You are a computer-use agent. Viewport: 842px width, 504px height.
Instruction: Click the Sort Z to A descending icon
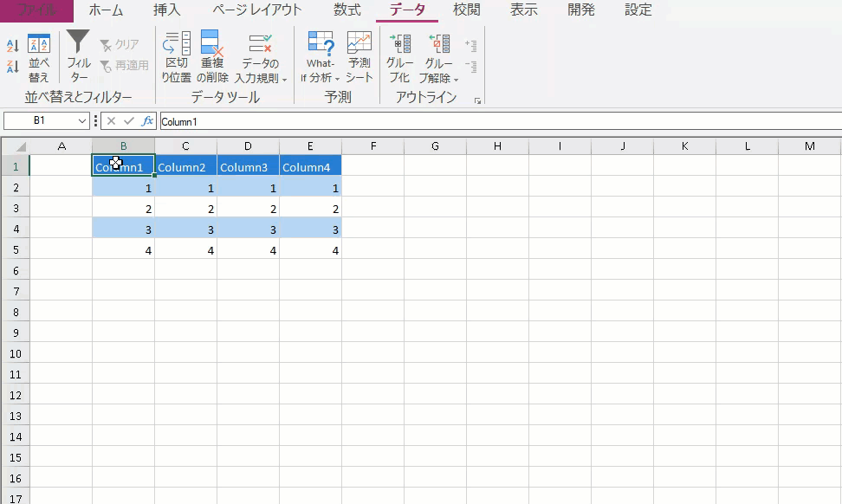point(13,66)
